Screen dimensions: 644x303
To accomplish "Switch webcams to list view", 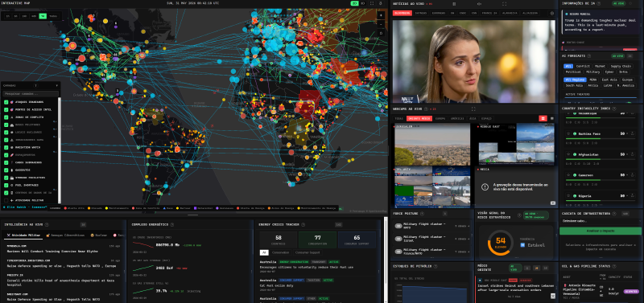I will (x=552, y=118).
